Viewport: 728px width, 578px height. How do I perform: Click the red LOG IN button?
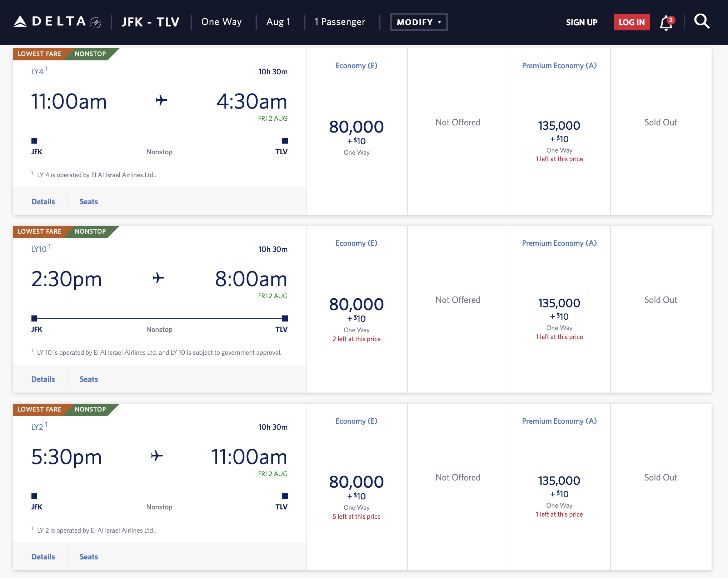(632, 22)
